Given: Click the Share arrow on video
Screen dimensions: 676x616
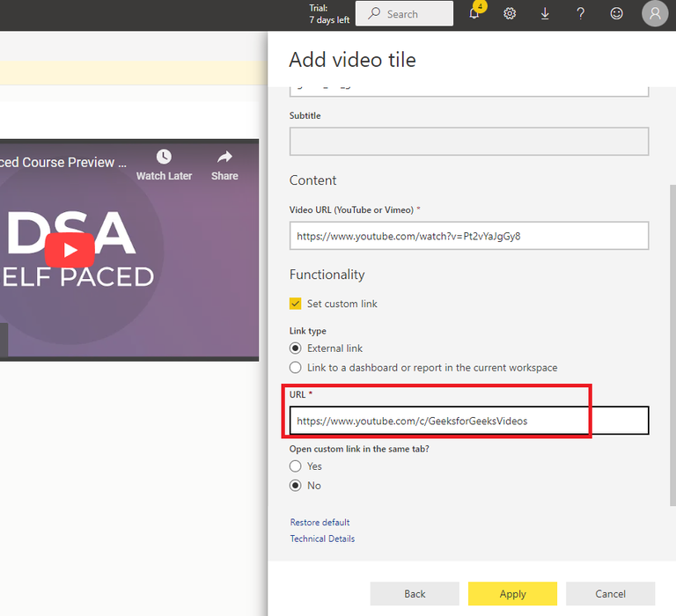Looking at the screenshot, I should 224,157.
